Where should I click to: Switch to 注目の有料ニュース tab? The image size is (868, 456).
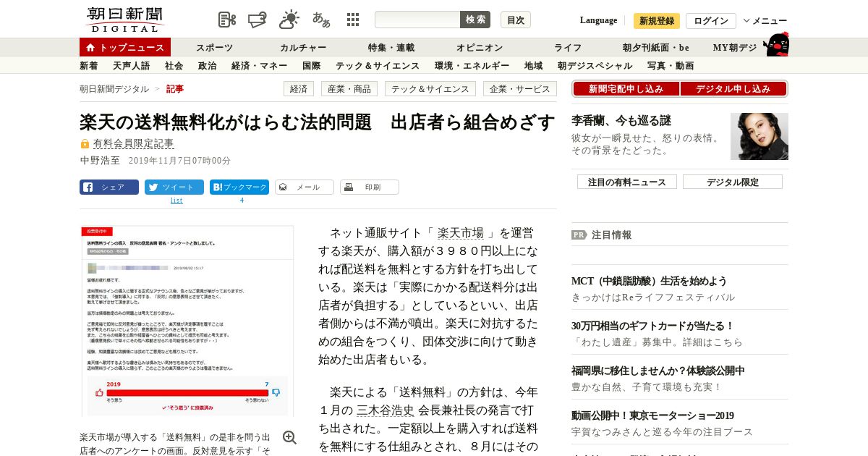coord(627,182)
